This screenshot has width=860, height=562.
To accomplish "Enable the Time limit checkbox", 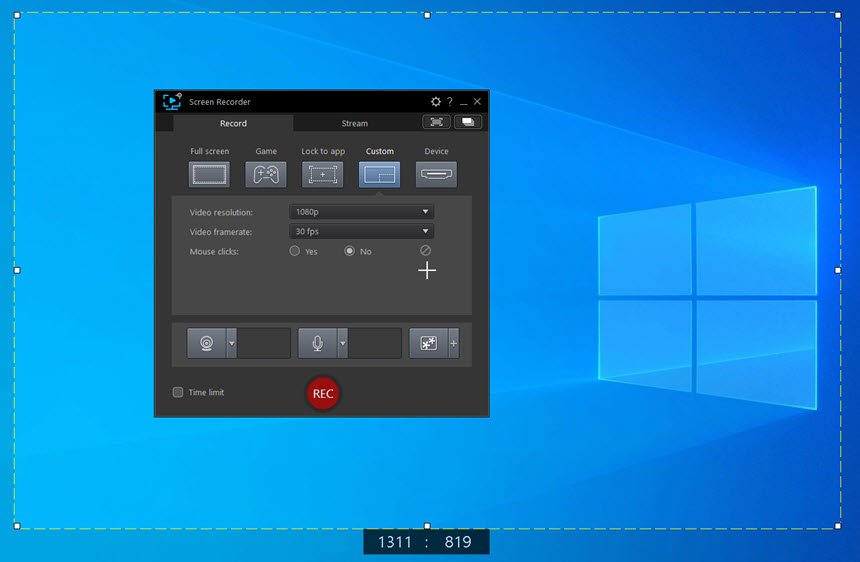I will (178, 392).
